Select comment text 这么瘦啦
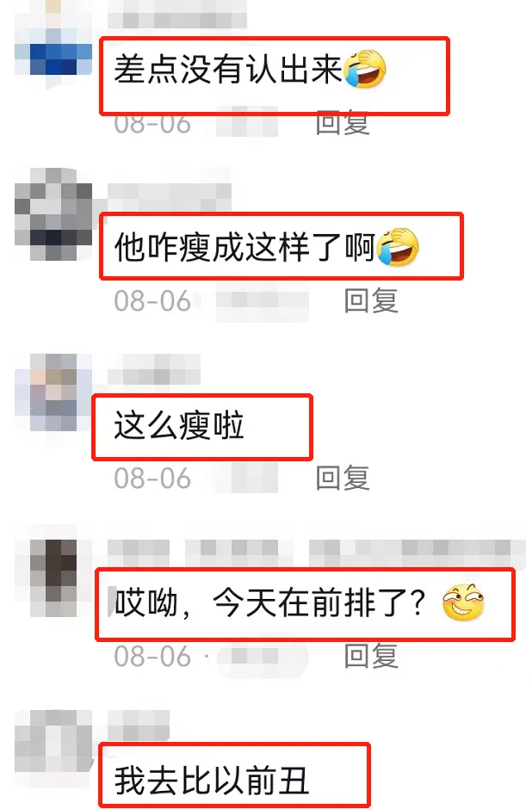 (178, 426)
